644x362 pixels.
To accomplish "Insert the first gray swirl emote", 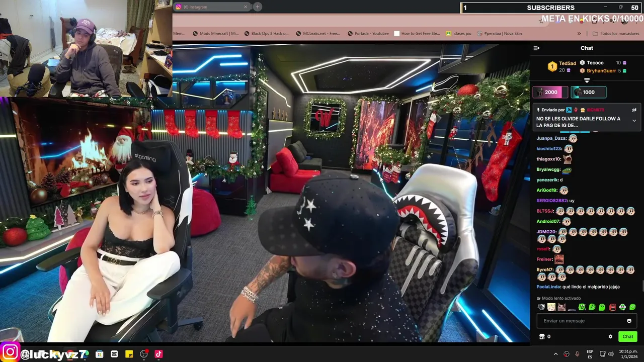I will point(541,307).
